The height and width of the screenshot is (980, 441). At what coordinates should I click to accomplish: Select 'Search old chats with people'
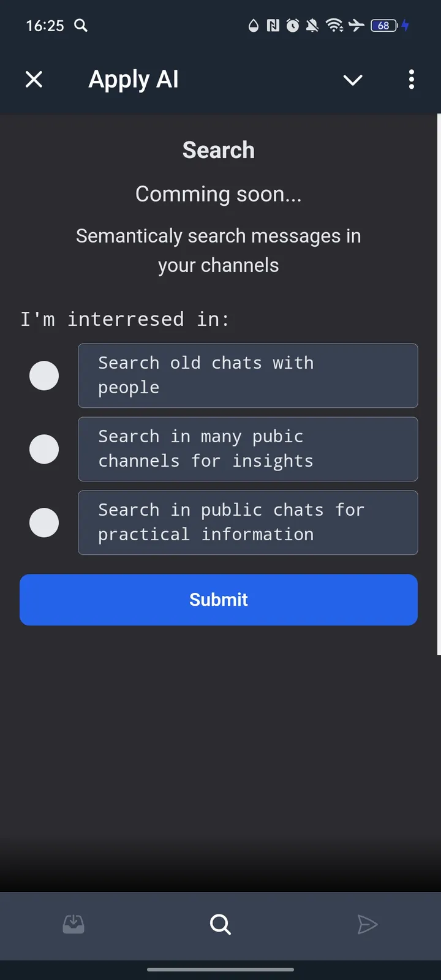(43, 375)
